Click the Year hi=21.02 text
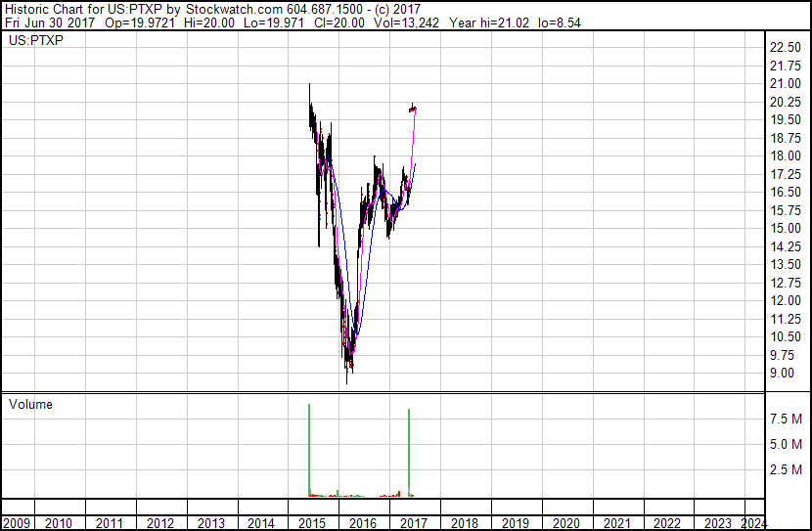812x531 pixels. coord(489,22)
